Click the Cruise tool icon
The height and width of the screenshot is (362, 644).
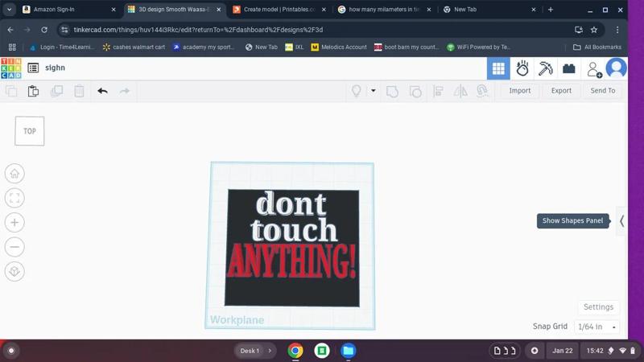click(x=482, y=91)
